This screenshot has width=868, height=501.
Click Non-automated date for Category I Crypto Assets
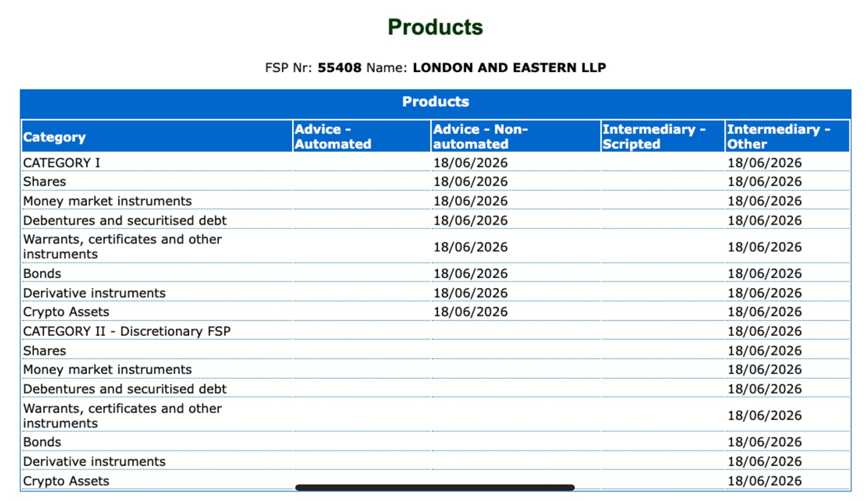coord(471,312)
